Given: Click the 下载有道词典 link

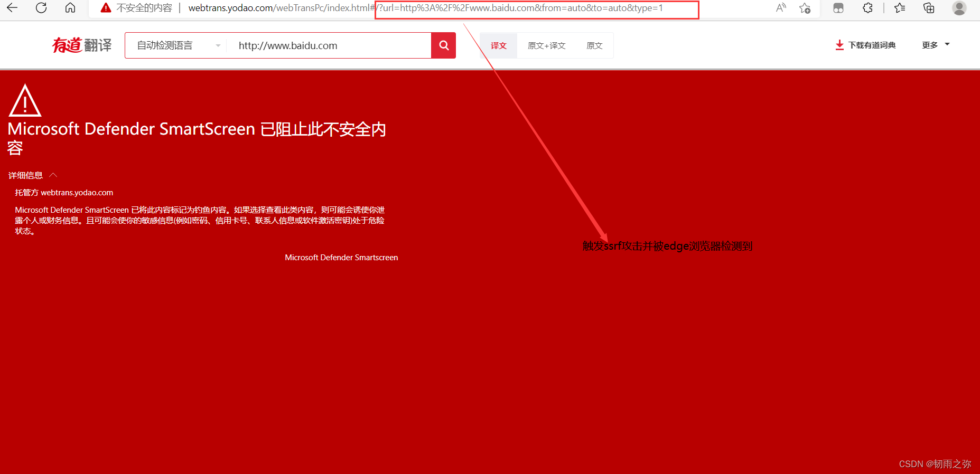Looking at the screenshot, I should (872, 45).
